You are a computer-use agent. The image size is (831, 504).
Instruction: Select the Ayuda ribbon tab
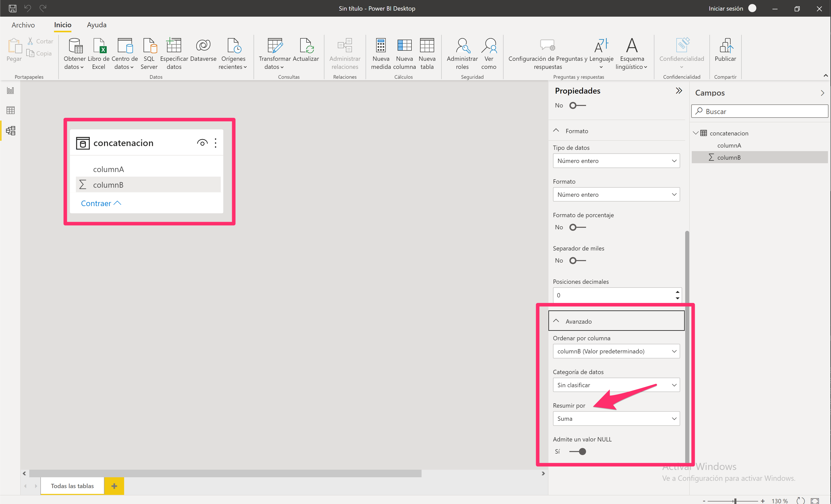pyautogui.click(x=97, y=25)
